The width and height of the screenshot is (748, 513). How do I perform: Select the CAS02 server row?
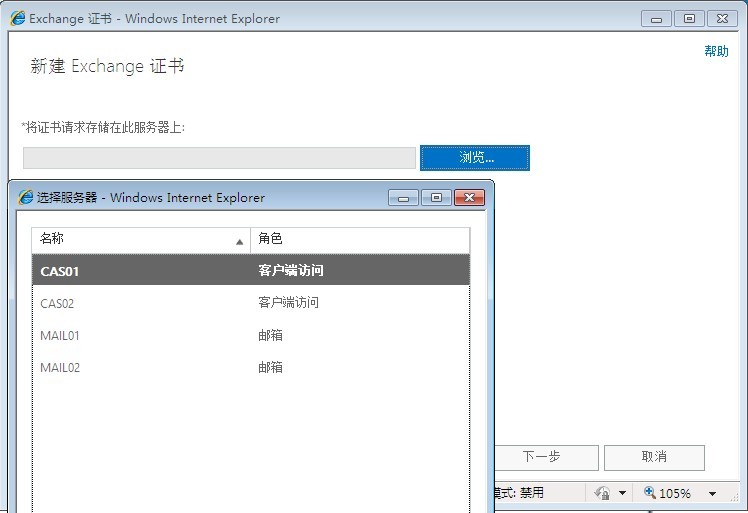(250, 303)
